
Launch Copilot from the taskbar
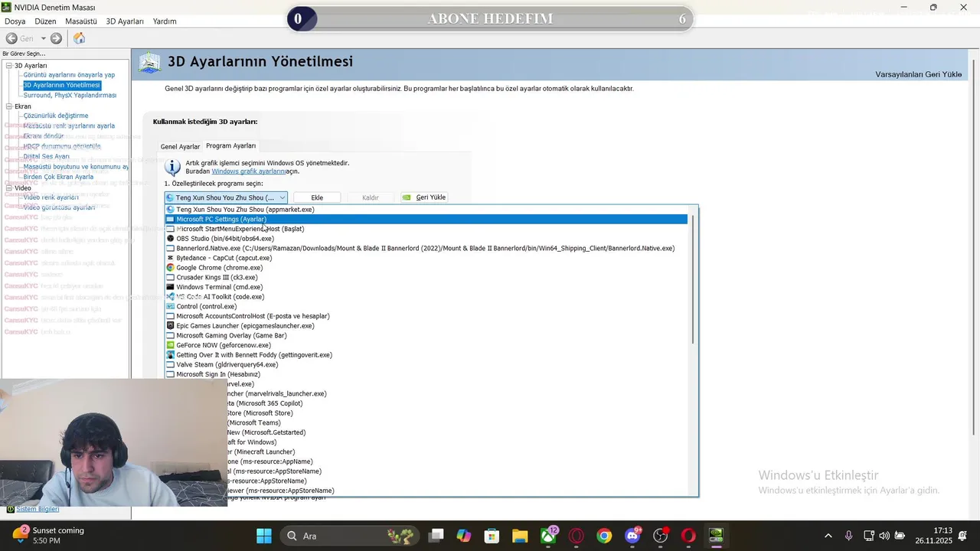[x=464, y=536]
